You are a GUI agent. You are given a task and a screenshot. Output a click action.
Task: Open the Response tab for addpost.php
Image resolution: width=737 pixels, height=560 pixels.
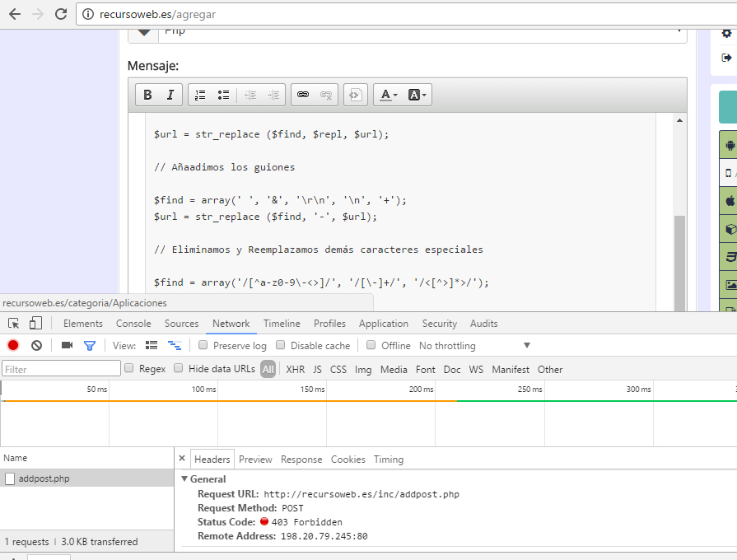tap(301, 460)
